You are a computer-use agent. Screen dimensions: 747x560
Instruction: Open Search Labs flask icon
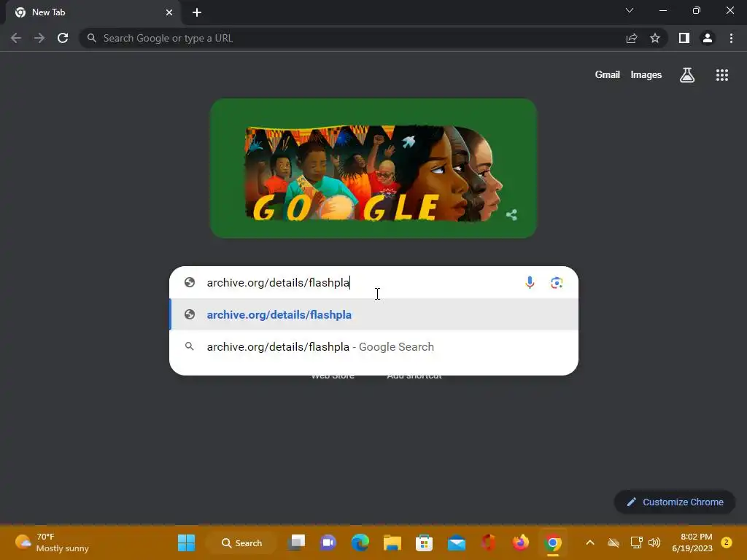[687, 75]
